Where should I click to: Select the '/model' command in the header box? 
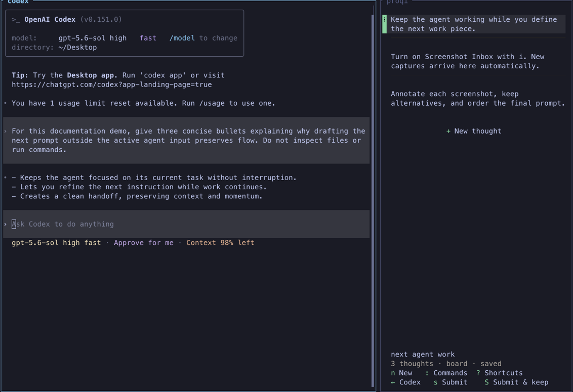tap(182, 38)
